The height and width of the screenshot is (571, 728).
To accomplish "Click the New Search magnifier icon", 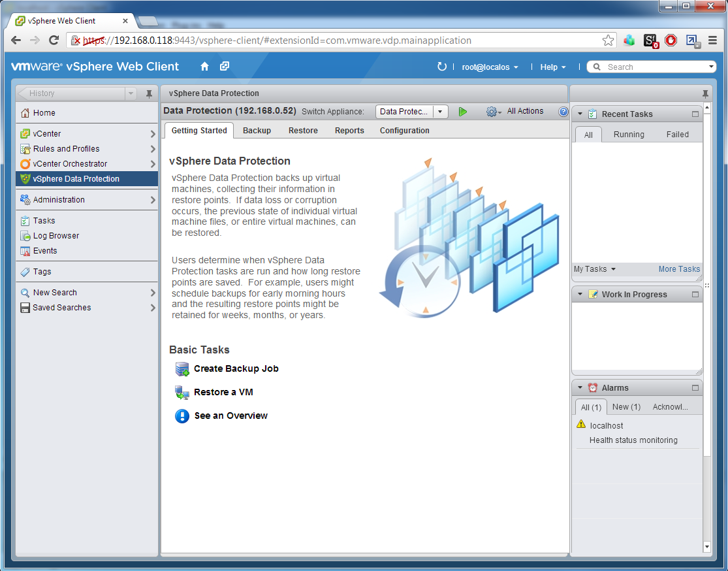I will pyautogui.click(x=25, y=293).
